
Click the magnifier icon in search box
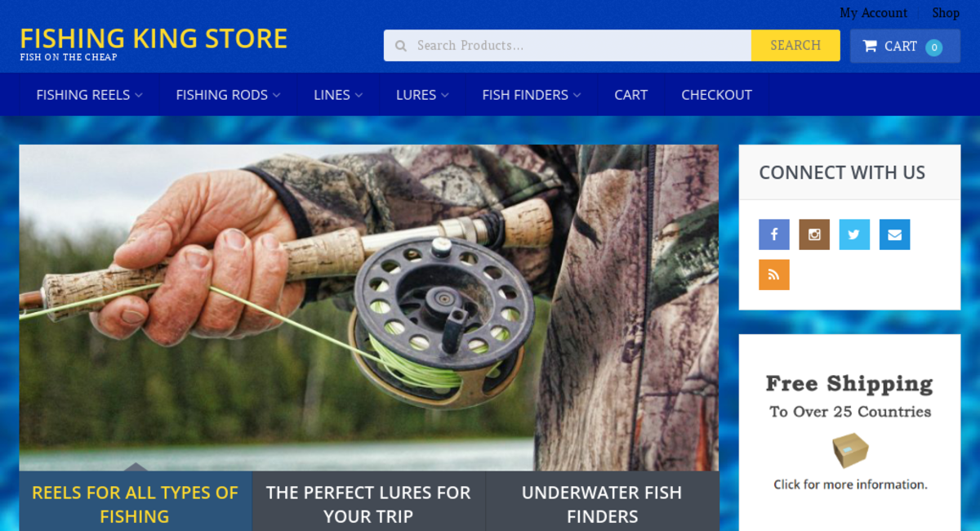(x=401, y=46)
